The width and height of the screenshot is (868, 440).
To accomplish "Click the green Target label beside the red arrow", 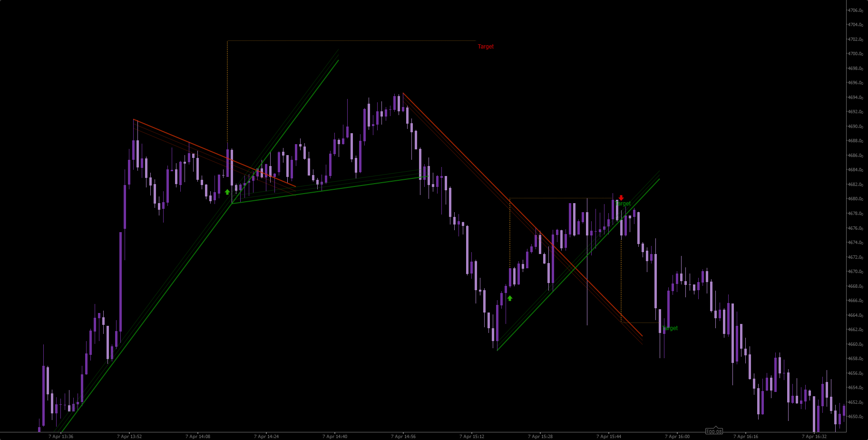I will point(624,203).
